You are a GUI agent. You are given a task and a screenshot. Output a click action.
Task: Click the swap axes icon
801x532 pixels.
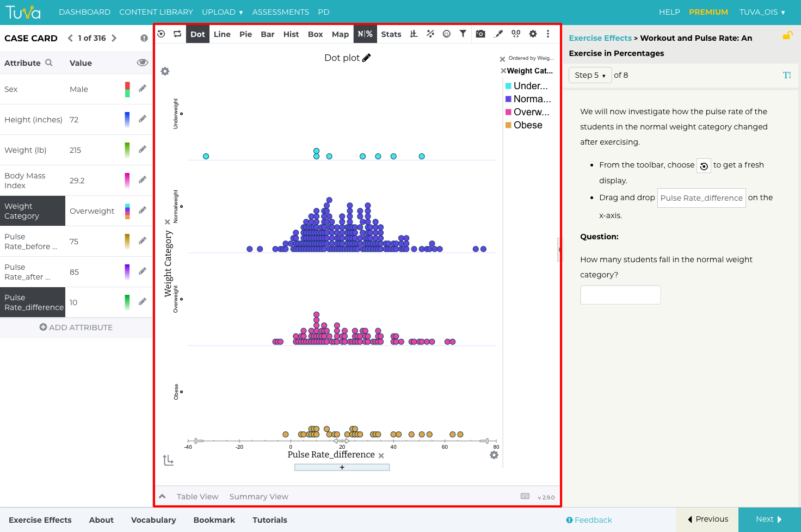(x=177, y=34)
